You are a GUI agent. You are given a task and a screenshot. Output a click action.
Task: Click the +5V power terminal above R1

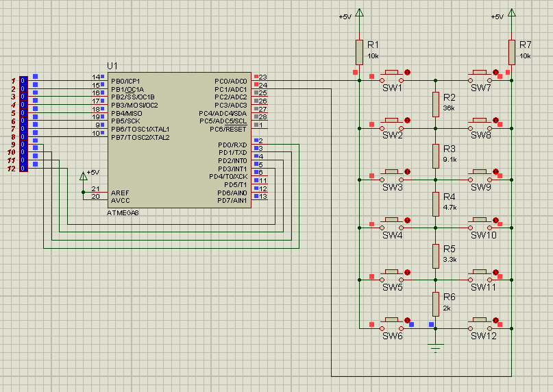pyautogui.click(x=359, y=14)
